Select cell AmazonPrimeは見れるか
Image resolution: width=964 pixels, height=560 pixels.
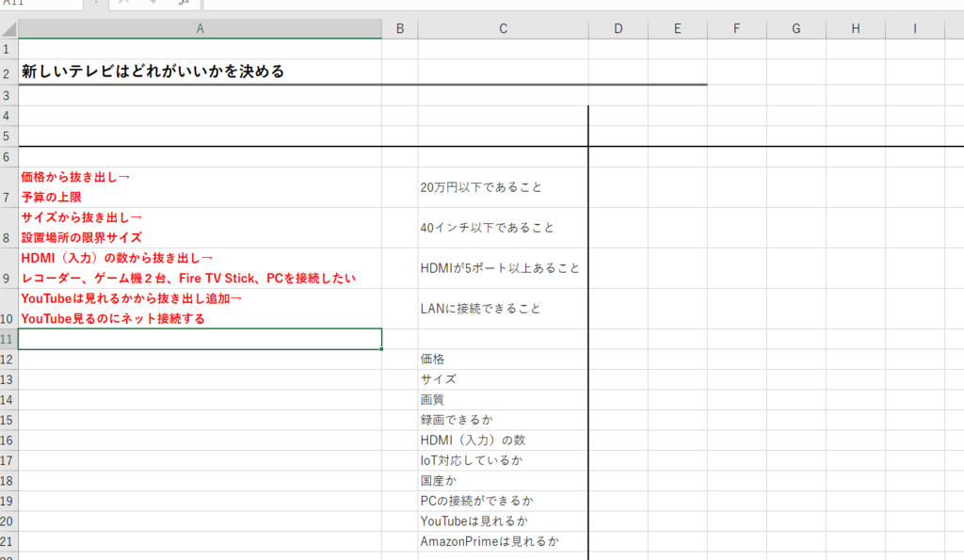503,542
